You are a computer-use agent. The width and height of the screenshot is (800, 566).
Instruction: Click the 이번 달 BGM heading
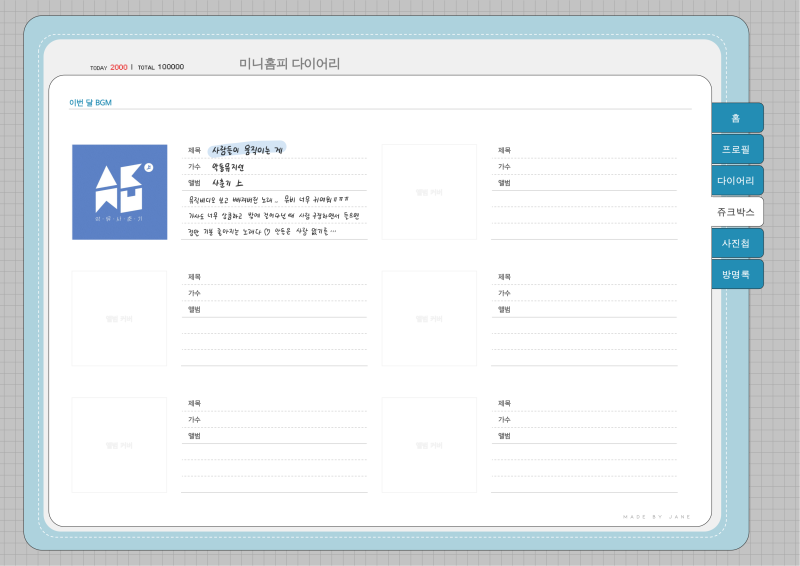click(90, 103)
